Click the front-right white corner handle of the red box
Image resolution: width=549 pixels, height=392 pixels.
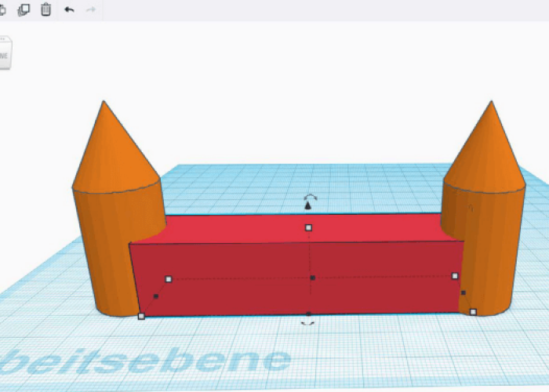473,312
